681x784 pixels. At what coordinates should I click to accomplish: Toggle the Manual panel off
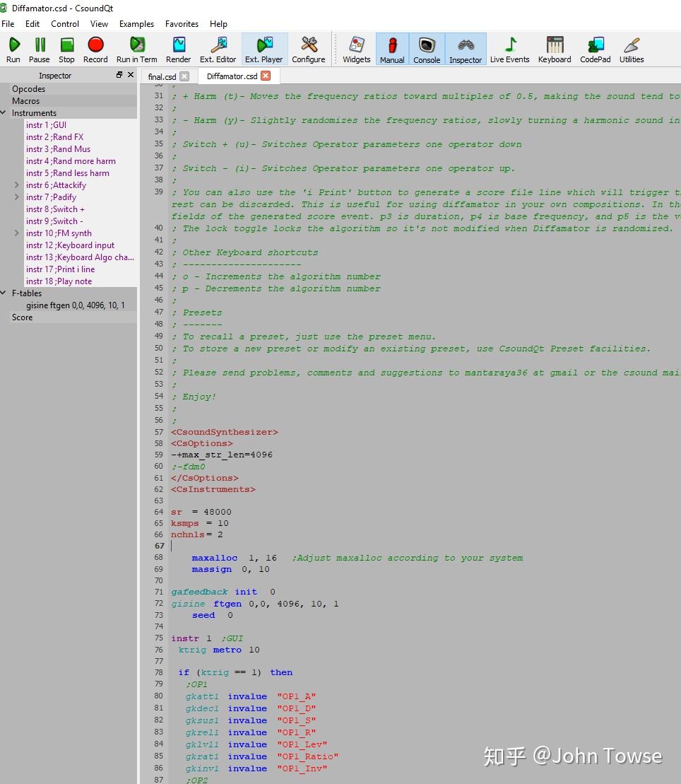(392, 49)
